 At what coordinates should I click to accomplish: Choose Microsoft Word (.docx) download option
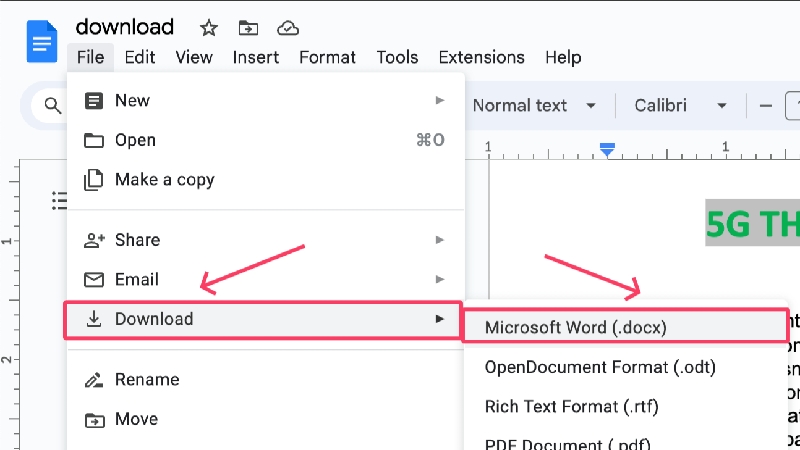click(626, 327)
